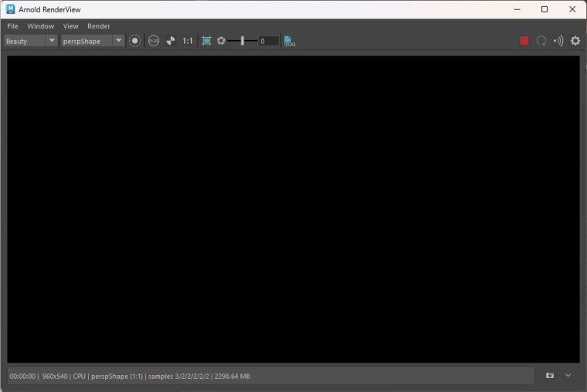Toggle the 1:1 real size view
The image size is (587, 392).
pos(188,41)
